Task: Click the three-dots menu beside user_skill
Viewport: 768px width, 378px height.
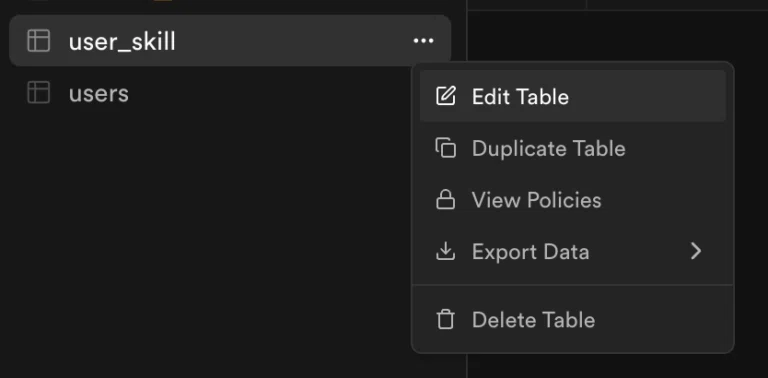Action: 424,41
